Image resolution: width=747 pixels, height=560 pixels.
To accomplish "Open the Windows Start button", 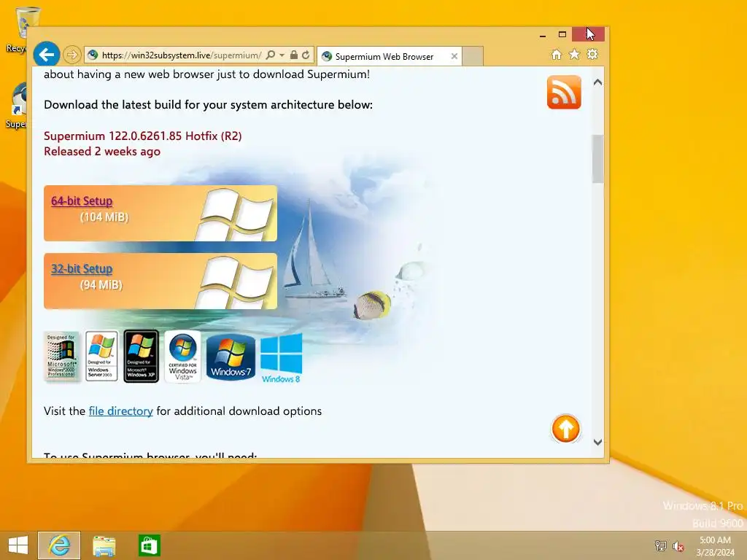I will (x=18, y=545).
